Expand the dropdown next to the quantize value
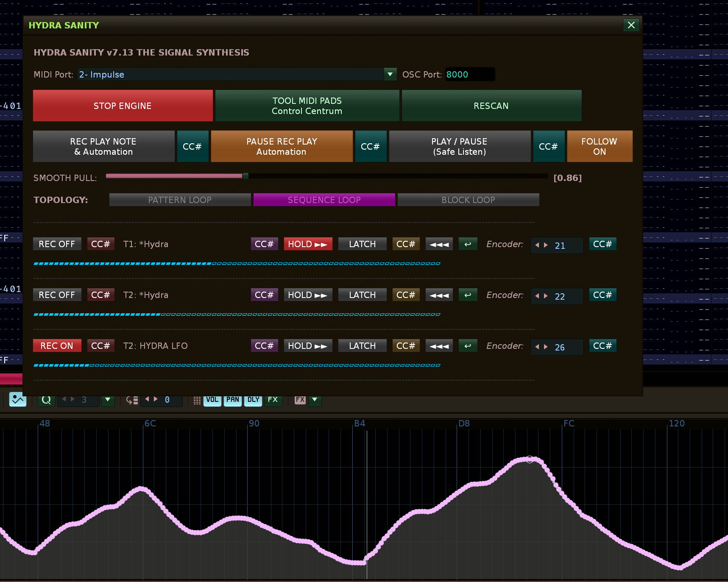The width and height of the screenshot is (728, 582). click(x=108, y=400)
